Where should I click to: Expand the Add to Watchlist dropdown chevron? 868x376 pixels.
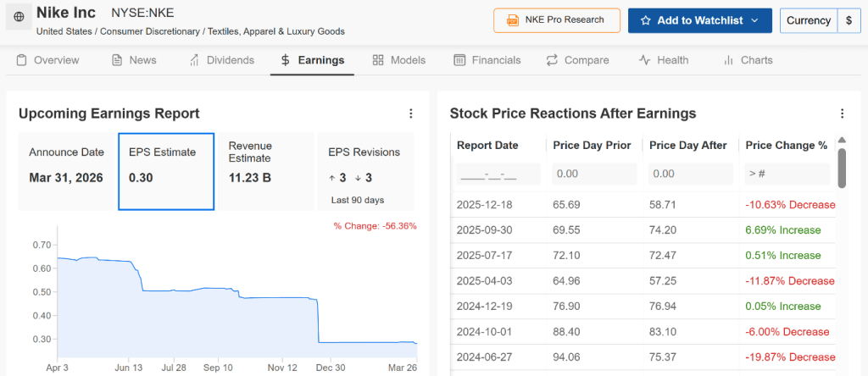click(x=754, y=20)
